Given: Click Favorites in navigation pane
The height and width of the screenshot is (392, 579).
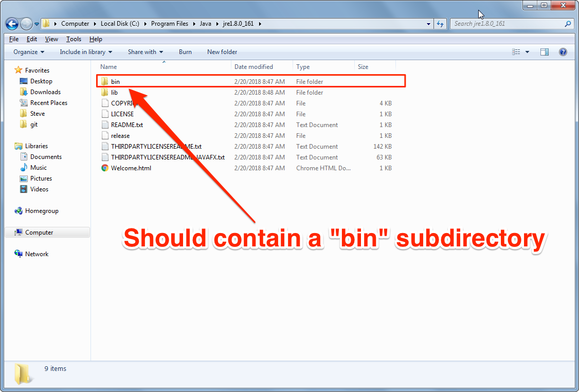Looking at the screenshot, I should (37, 70).
